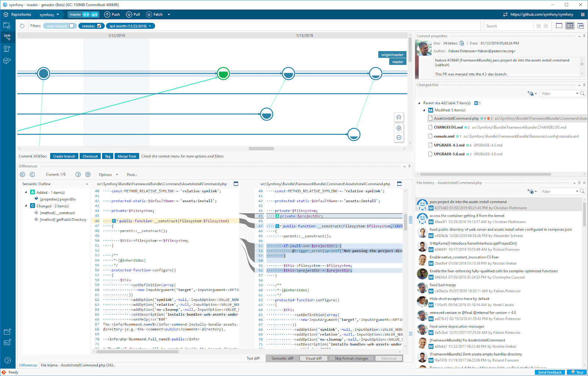The width and height of the screenshot is (588, 376).
Task: Click the cubes icon in left sidebar
Action: (x=7, y=61)
